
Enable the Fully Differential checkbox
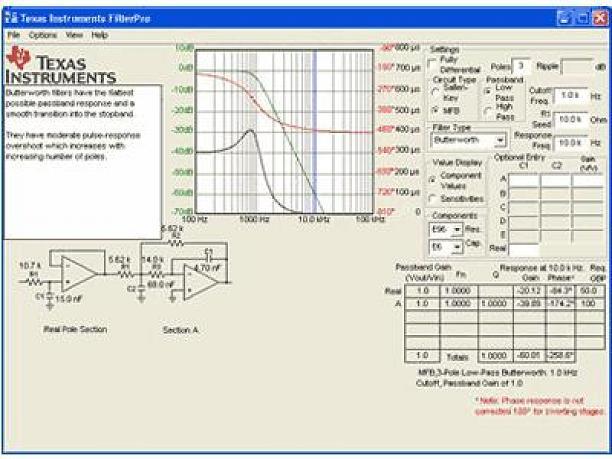click(432, 64)
